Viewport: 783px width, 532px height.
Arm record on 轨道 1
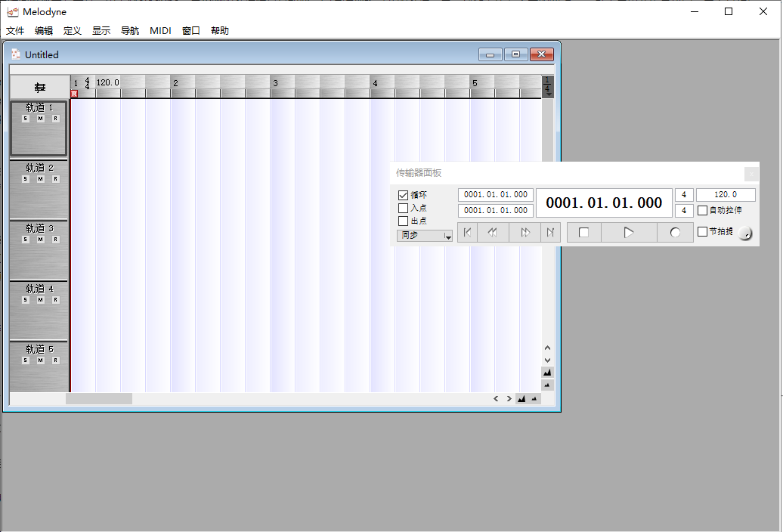(x=55, y=119)
